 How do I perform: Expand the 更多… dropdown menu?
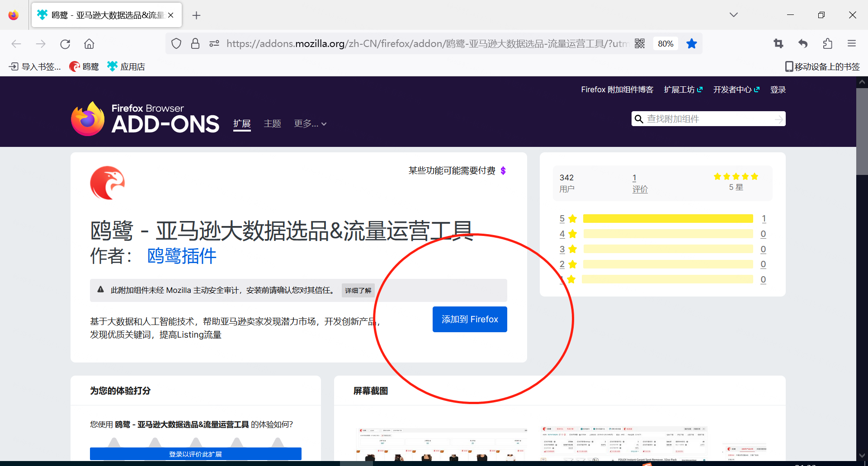(310, 123)
